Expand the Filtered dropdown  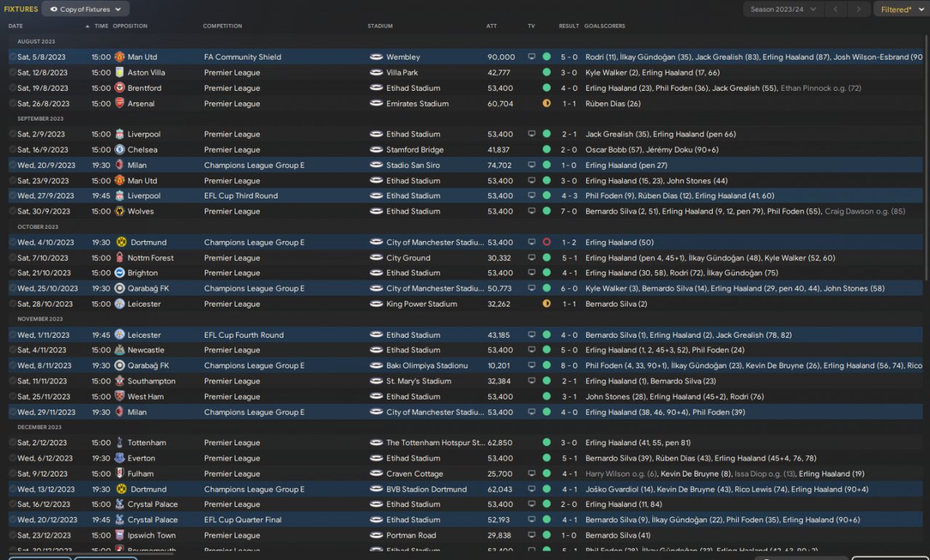pyautogui.click(x=900, y=9)
